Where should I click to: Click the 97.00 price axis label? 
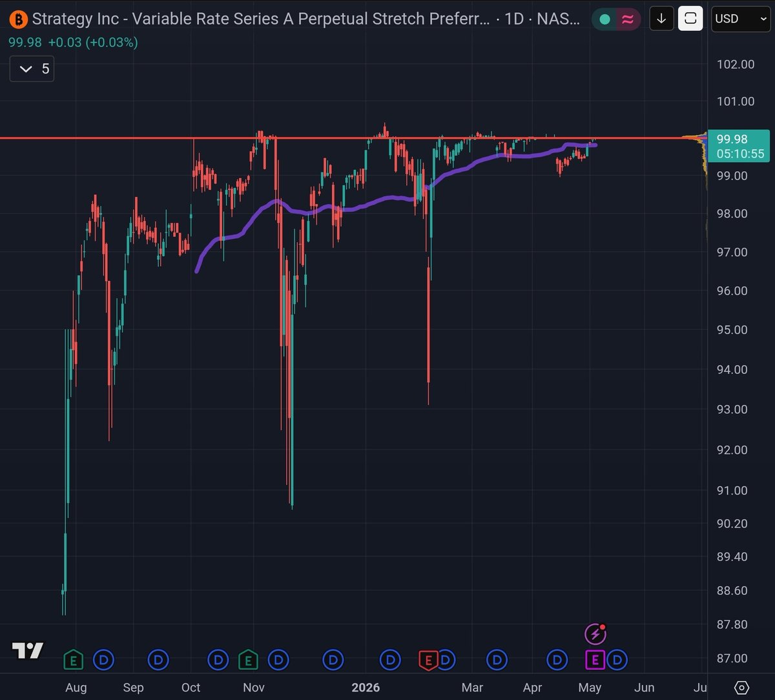point(732,252)
